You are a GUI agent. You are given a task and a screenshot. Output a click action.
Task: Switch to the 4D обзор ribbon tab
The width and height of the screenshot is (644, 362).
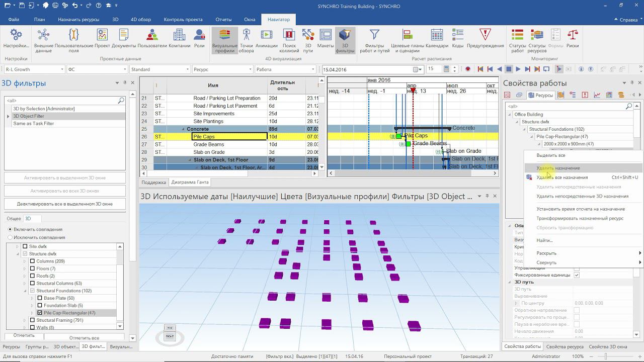[x=141, y=20]
